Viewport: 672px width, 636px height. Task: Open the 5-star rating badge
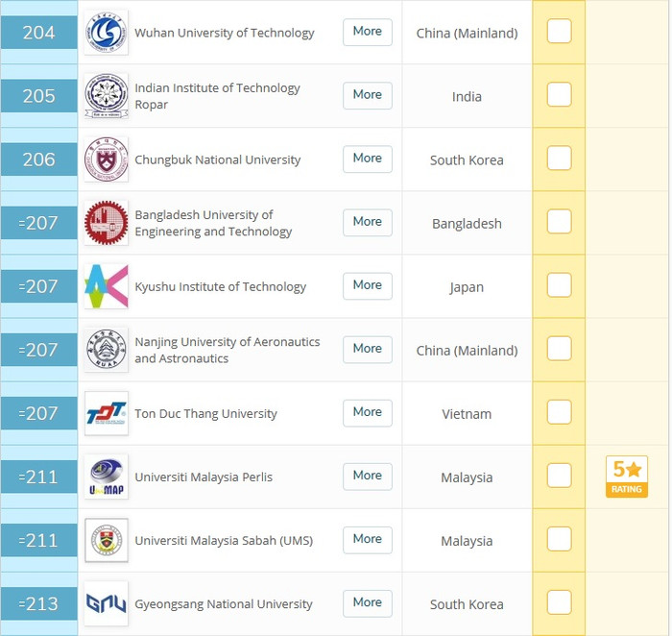(626, 477)
